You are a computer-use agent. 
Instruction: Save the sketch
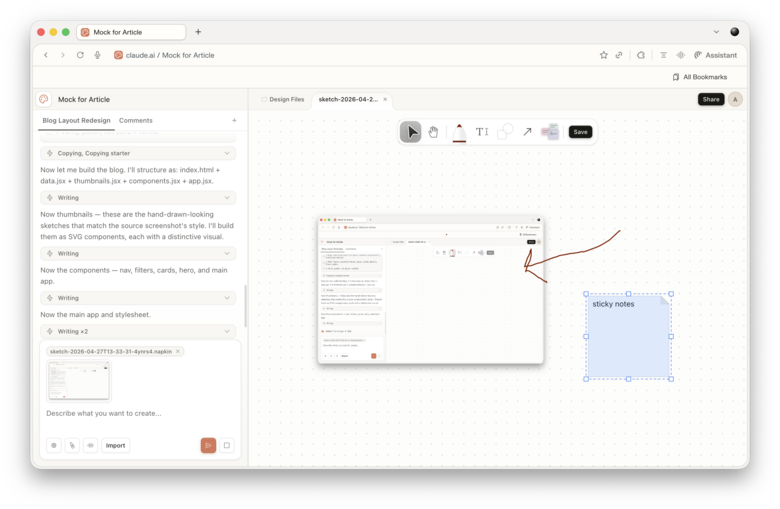click(580, 132)
